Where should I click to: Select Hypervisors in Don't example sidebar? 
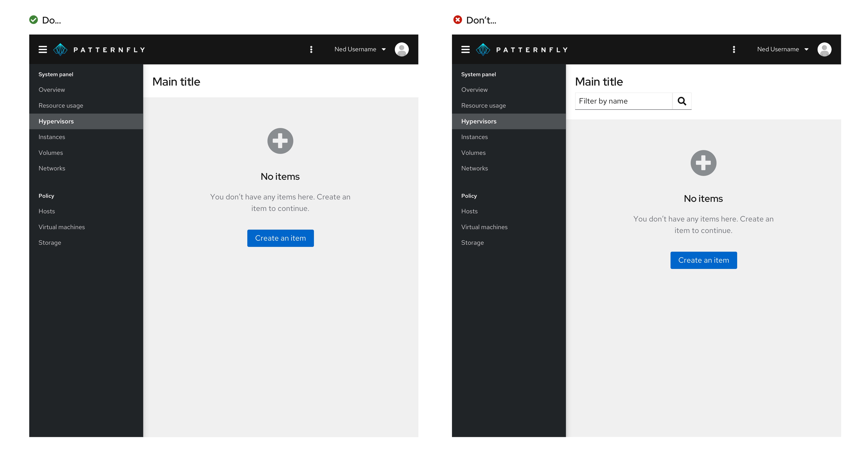[x=509, y=121]
